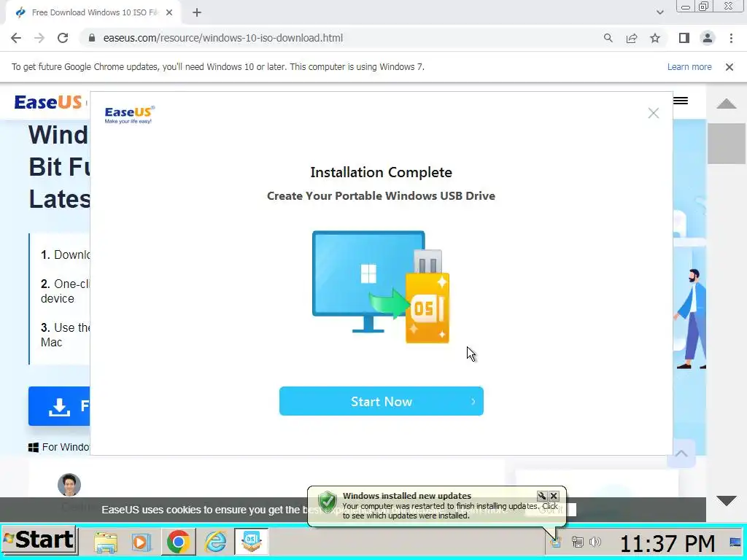Go back in Chrome browser history

pyautogui.click(x=16, y=38)
